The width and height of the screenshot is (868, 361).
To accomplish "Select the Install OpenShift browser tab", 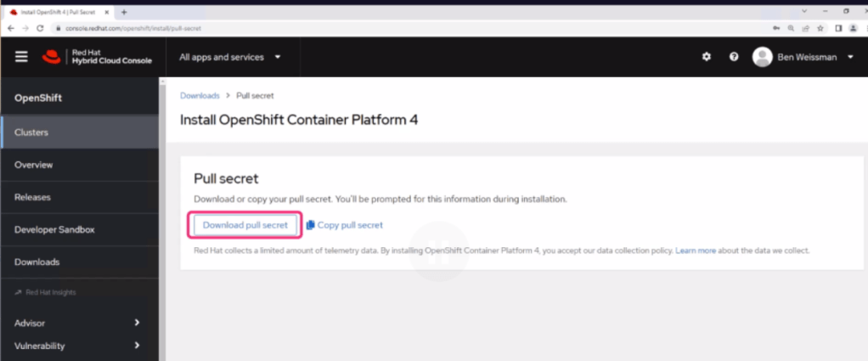I will [x=59, y=12].
